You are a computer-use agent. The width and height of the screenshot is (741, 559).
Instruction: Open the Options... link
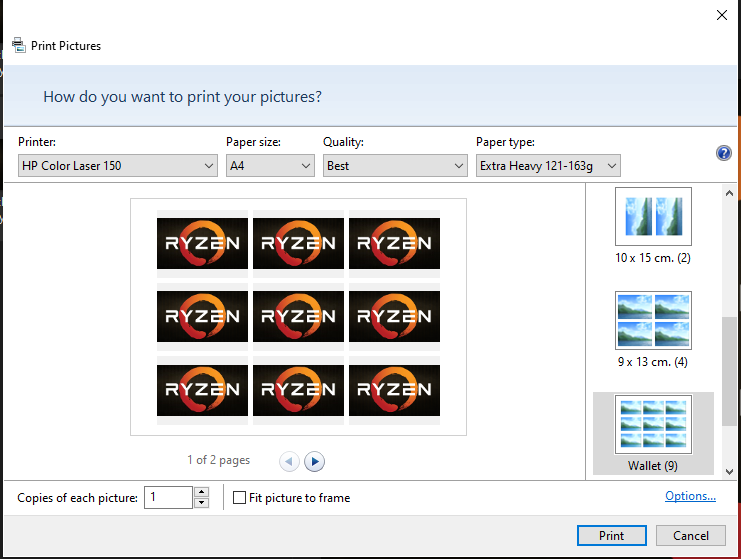(x=690, y=497)
